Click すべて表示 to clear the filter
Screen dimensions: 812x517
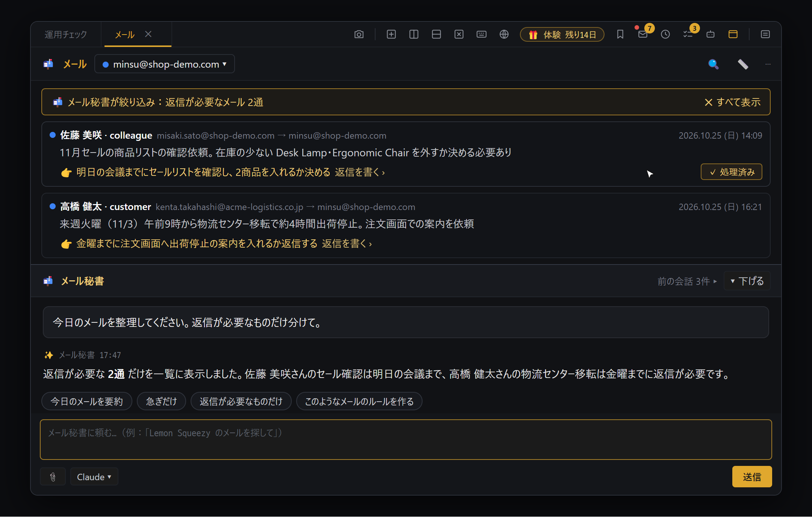(733, 102)
